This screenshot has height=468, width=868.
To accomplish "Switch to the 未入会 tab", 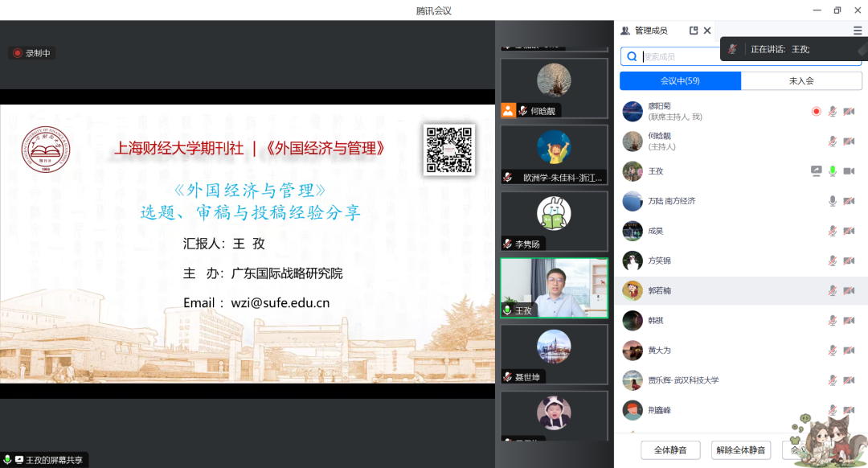I will point(800,80).
